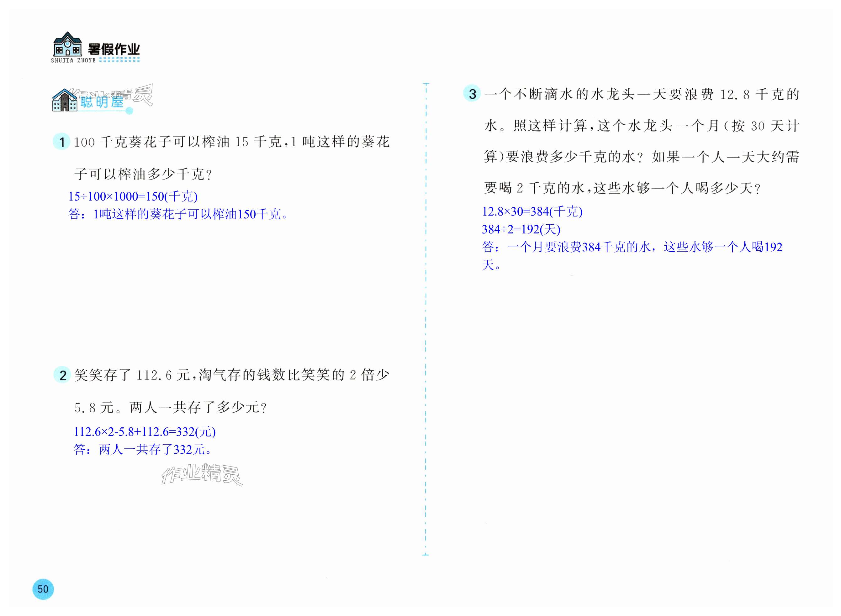The height and width of the screenshot is (616, 841).
Task: Click question text 笑笑存了 112.6 元
Action: coord(132,375)
